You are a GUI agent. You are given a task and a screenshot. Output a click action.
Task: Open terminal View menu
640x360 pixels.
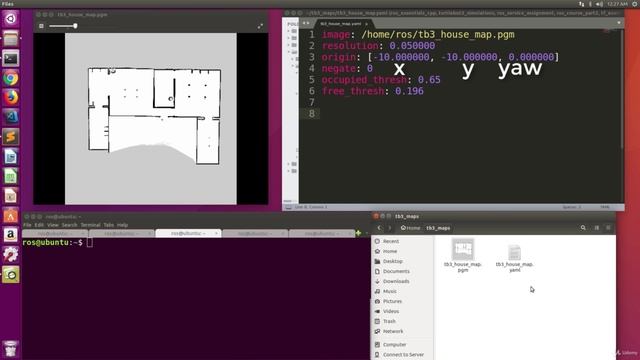pyautogui.click(x=53, y=225)
